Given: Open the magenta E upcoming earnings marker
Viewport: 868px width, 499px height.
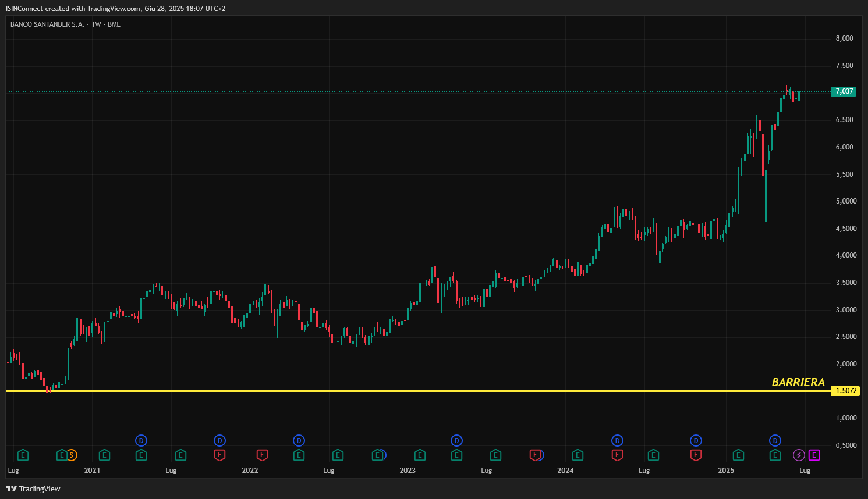Looking at the screenshot, I should pyautogui.click(x=814, y=455).
